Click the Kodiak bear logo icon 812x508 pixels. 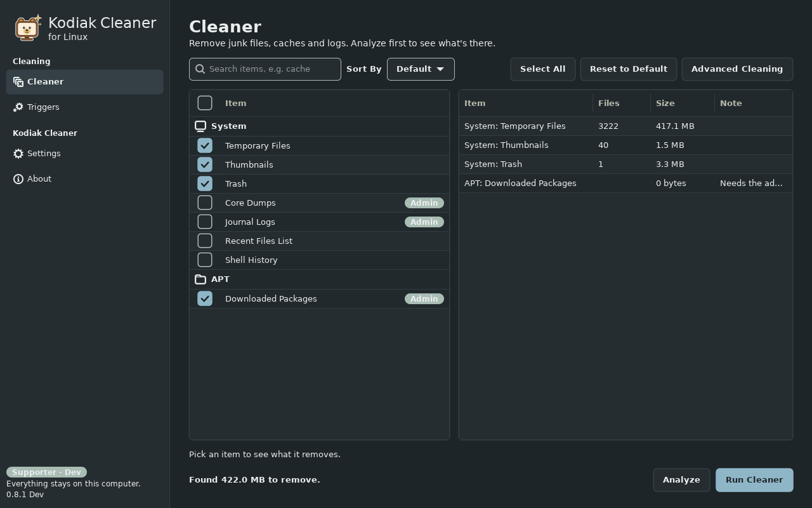coord(28,28)
